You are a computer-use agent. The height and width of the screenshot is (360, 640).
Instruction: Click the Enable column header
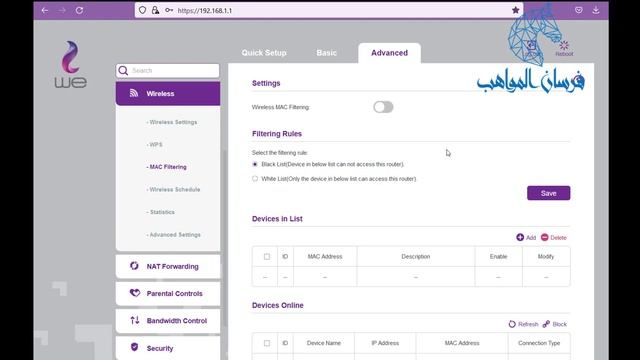coord(498,256)
